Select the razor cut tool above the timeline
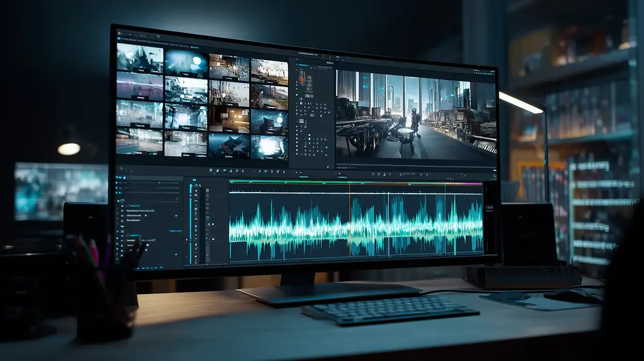The image size is (644, 361). (x=217, y=171)
